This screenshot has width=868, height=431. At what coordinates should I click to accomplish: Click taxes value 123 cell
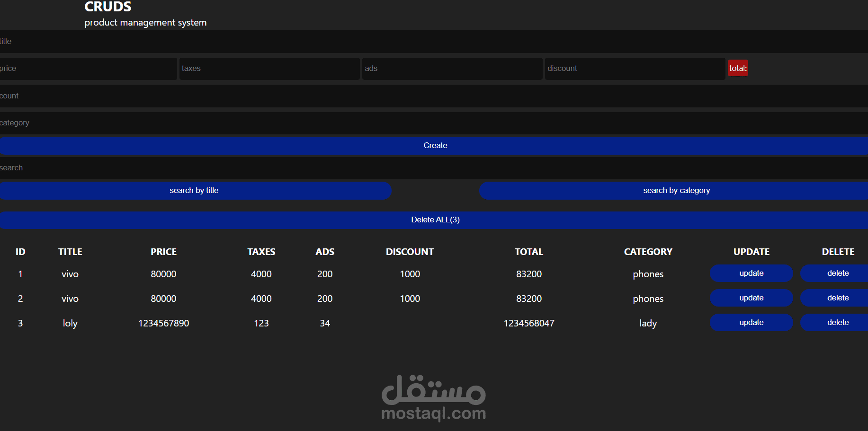pos(261,323)
